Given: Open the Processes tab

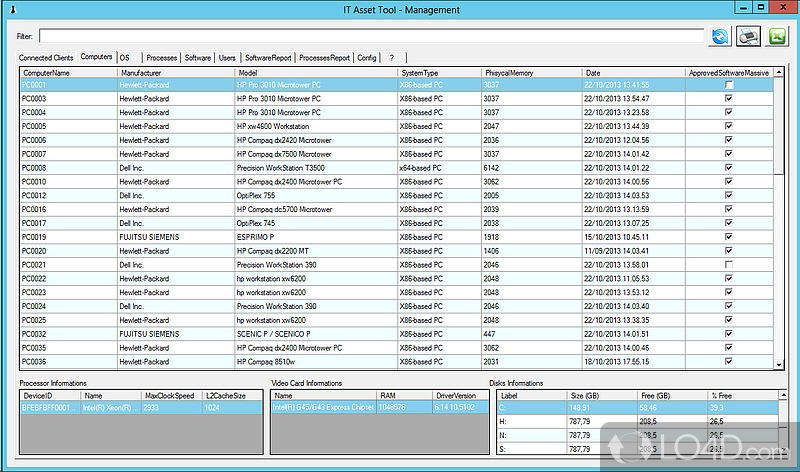Looking at the screenshot, I should click(162, 58).
